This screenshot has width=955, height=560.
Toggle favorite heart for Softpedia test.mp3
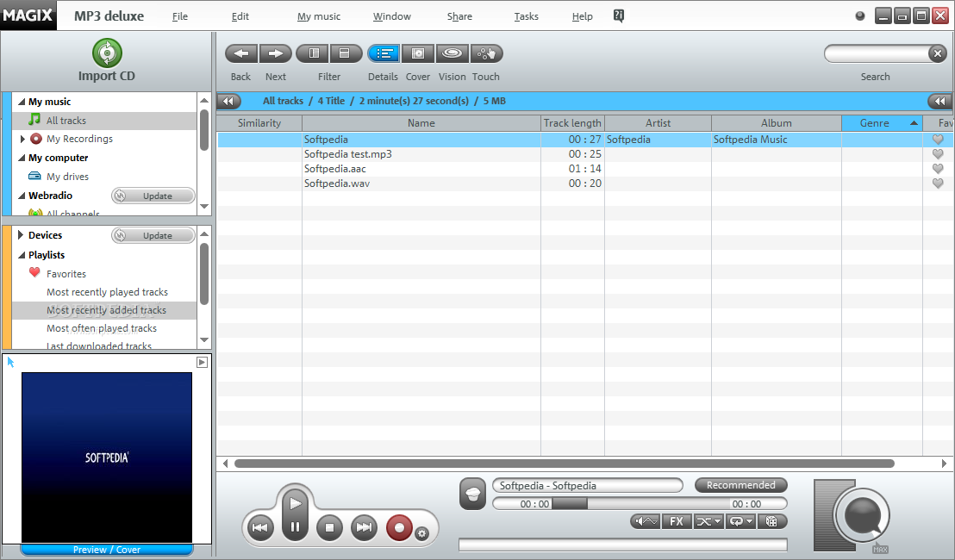[938, 154]
